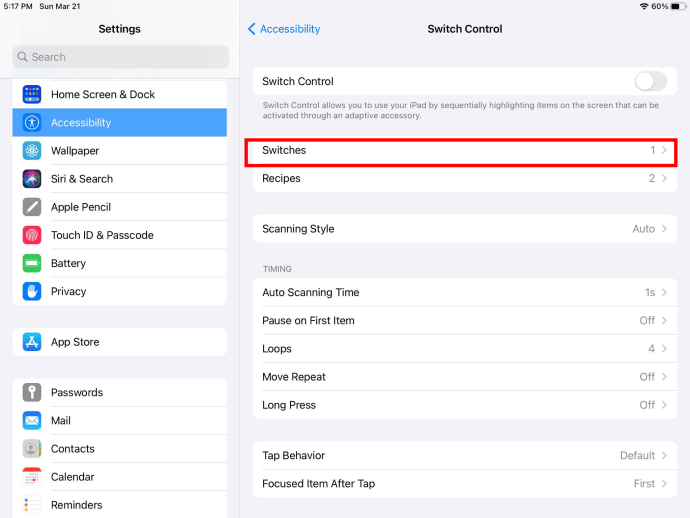Tap the green Battery icon
Viewport: 690px width, 518px height.
[32, 263]
